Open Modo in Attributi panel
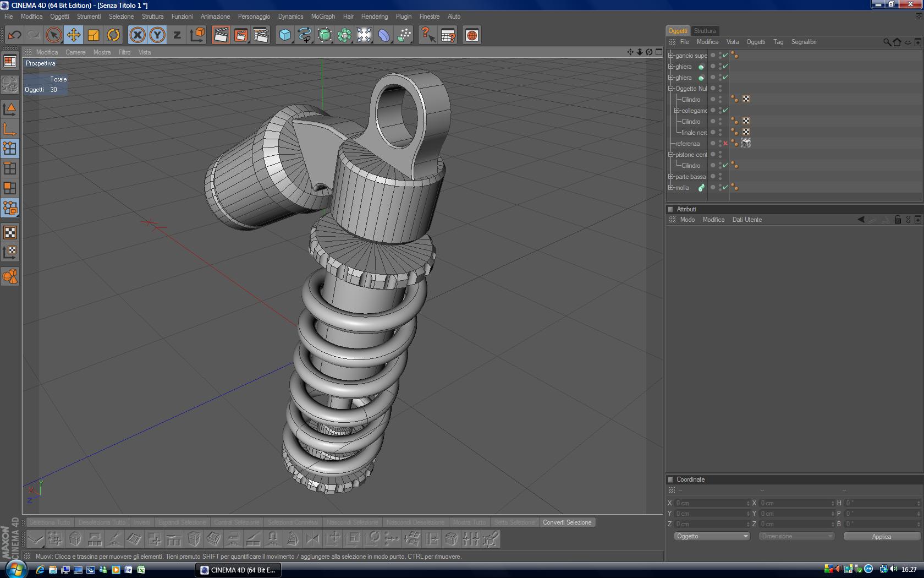Viewport: 924px width, 578px height. (687, 220)
